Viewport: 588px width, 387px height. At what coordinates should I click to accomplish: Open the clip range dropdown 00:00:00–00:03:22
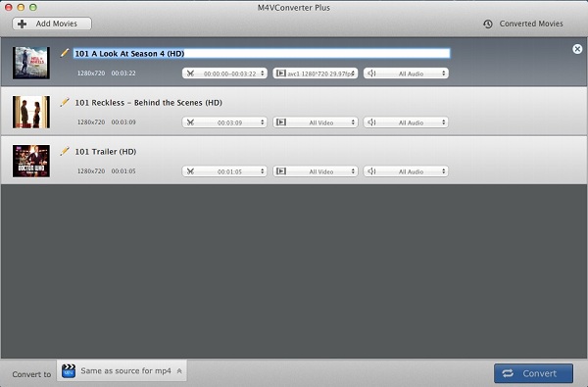coord(224,73)
